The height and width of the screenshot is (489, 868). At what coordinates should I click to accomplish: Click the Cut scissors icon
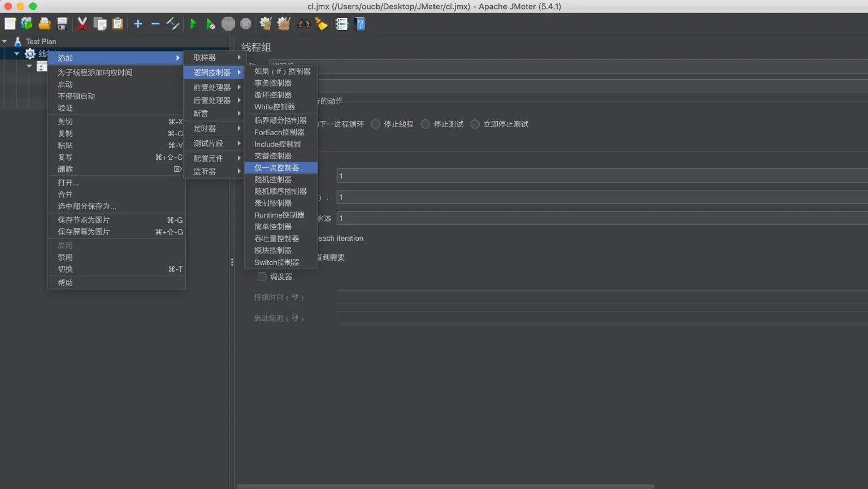pos(83,24)
